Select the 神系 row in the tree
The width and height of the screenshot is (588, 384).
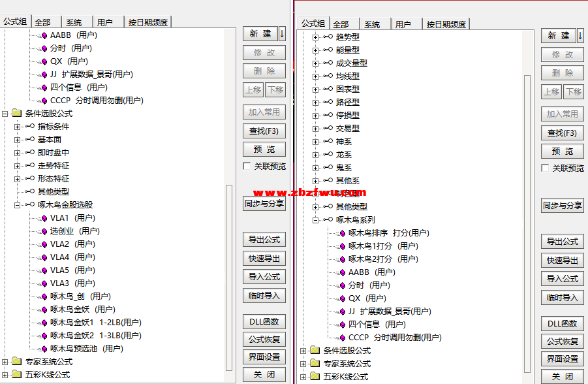click(343, 142)
